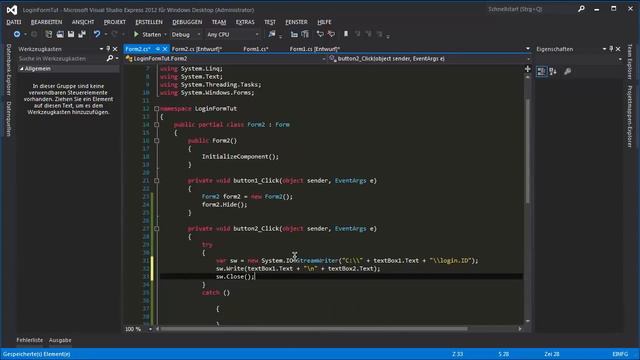The width and height of the screenshot is (640, 360).
Task: Click the editor vertical scrollbar thumb
Action: click(527, 151)
